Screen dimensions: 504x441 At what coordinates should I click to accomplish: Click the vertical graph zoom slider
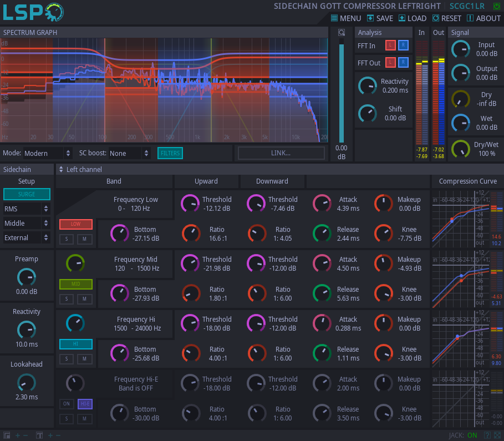pos(342,91)
